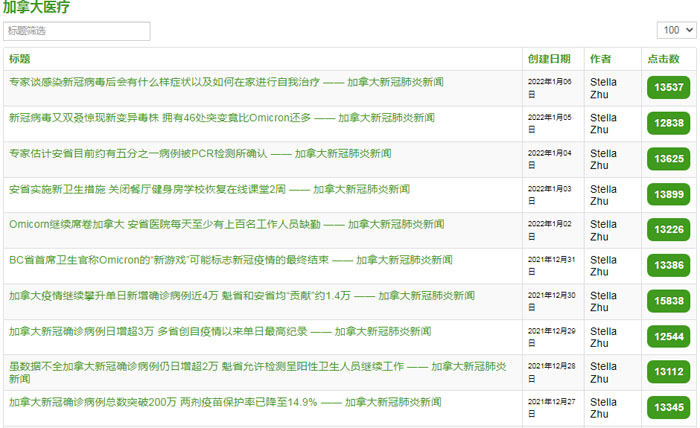This screenshot has width=700, height=428.
Task: Sort by the 创建日期 column header
Action: point(549,59)
